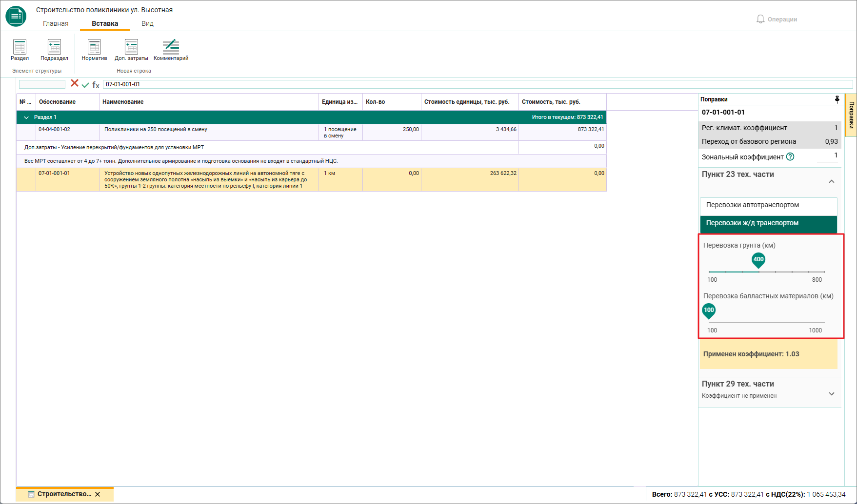The image size is (857, 504).
Task: Open the fx function icon
Action: pos(96,85)
